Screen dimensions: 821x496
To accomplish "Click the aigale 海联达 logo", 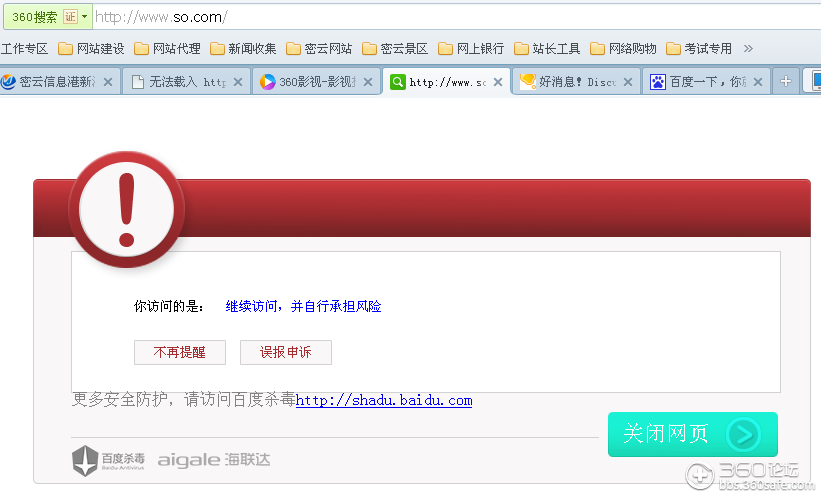I will 214,460.
